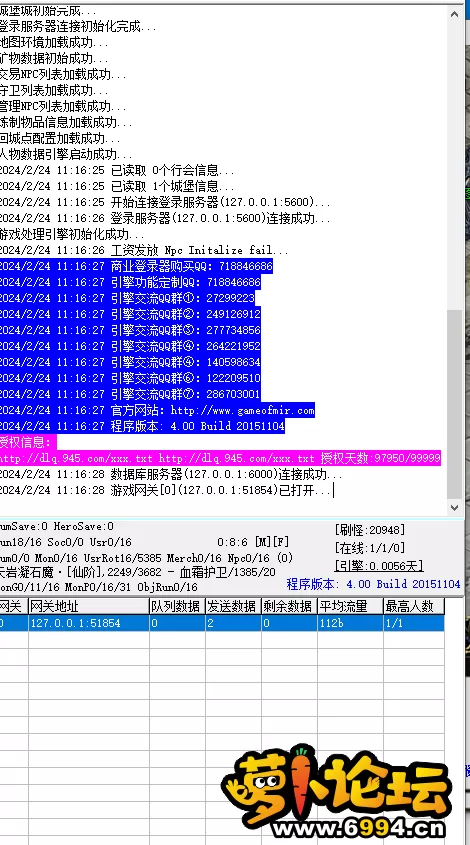Click the blue 程序版本 label in status panel
The image size is (470, 845).
pyautogui.click(x=374, y=584)
